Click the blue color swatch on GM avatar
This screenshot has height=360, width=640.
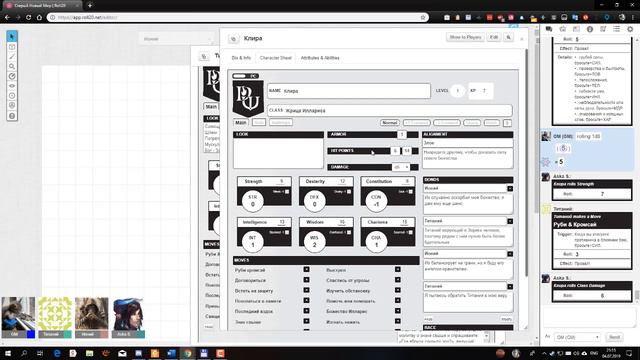pos(31,334)
